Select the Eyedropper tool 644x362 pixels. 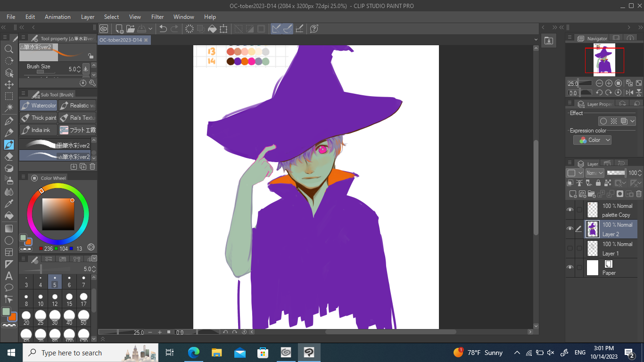click(8, 204)
